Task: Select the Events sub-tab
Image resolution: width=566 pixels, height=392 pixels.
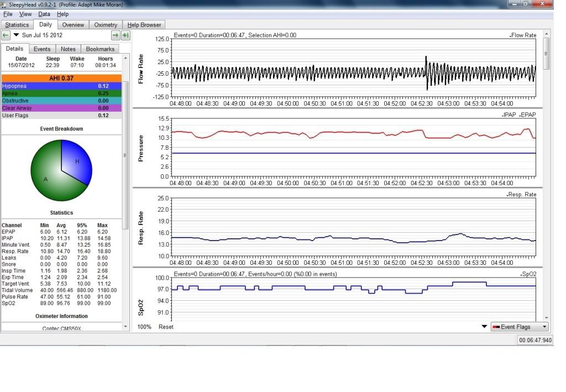Action: click(42, 49)
